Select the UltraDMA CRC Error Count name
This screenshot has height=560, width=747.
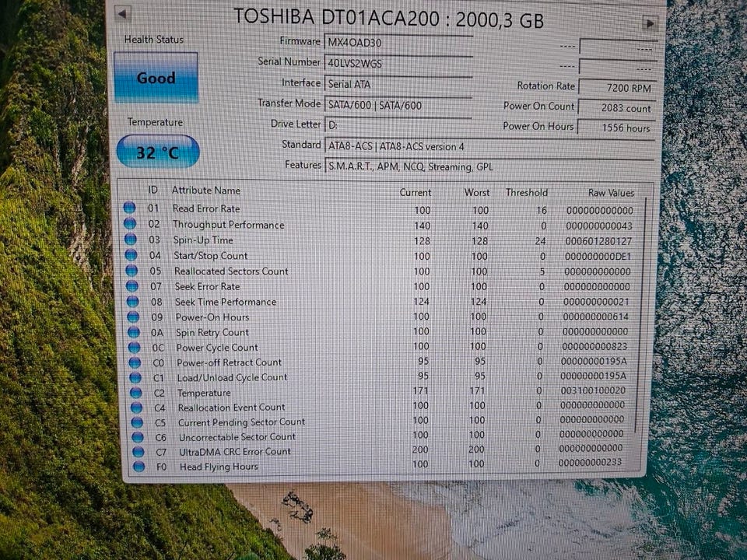(235, 451)
